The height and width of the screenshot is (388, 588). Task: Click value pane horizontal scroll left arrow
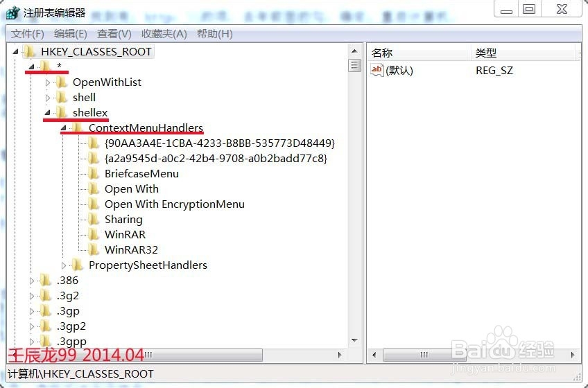pyautogui.click(x=374, y=355)
